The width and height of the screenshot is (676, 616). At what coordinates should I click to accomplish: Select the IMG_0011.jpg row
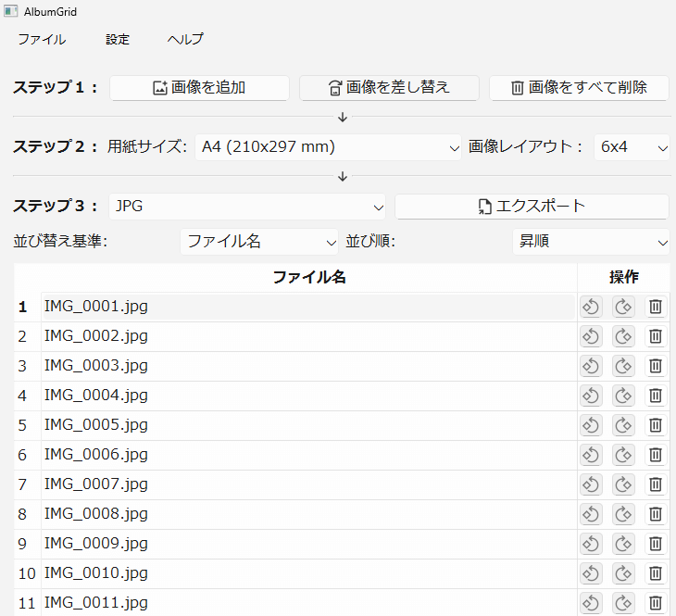point(306,603)
